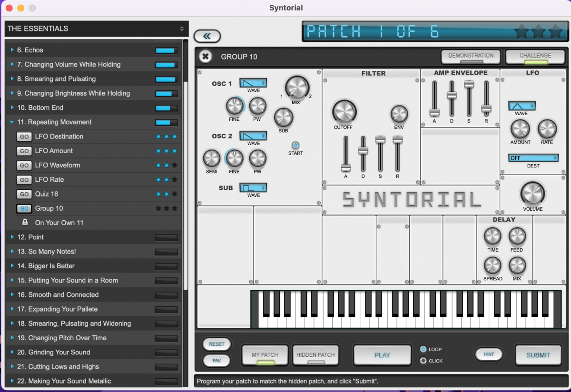Click the Delay Feed knob

pos(517,236)
